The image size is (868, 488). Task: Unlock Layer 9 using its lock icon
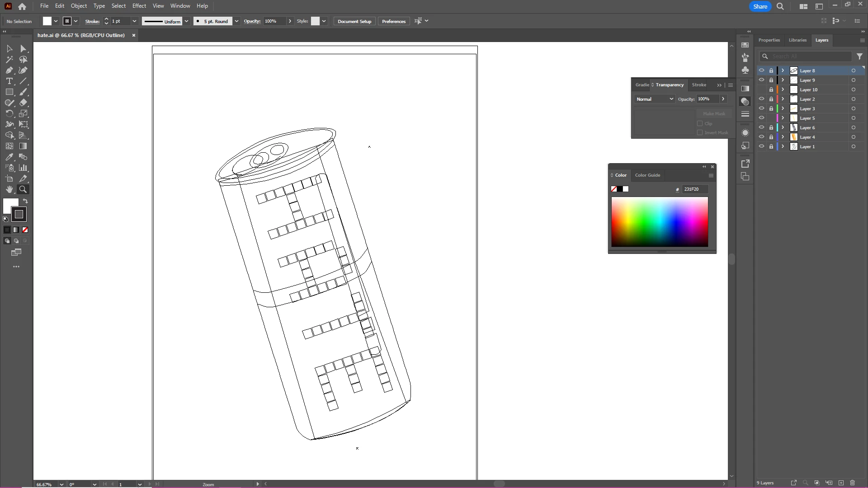771,80
